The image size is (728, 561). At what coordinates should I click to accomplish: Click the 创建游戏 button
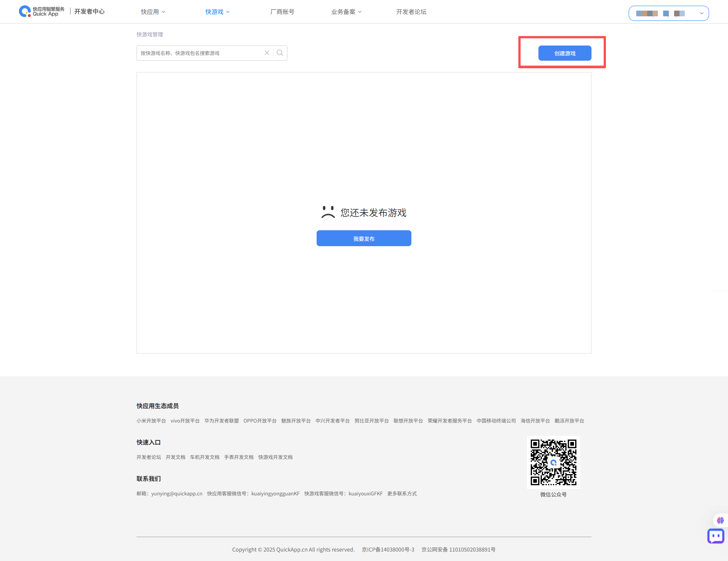pyautogui.click(x=565, y=53)
